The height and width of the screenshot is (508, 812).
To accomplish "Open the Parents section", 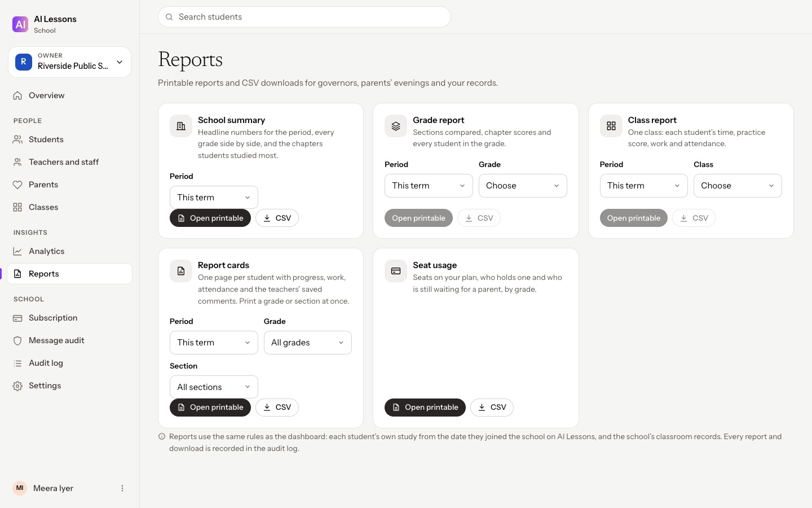I will click(70, 185).
